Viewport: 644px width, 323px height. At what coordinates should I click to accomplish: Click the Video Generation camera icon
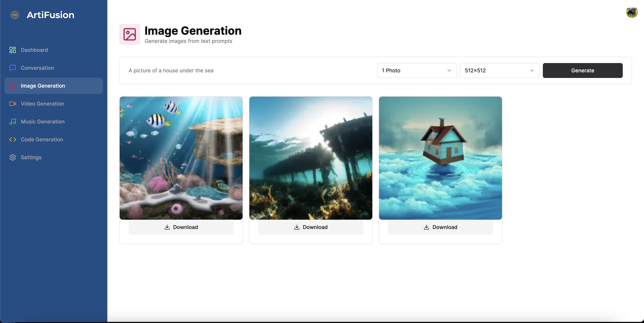pos(12,104)
